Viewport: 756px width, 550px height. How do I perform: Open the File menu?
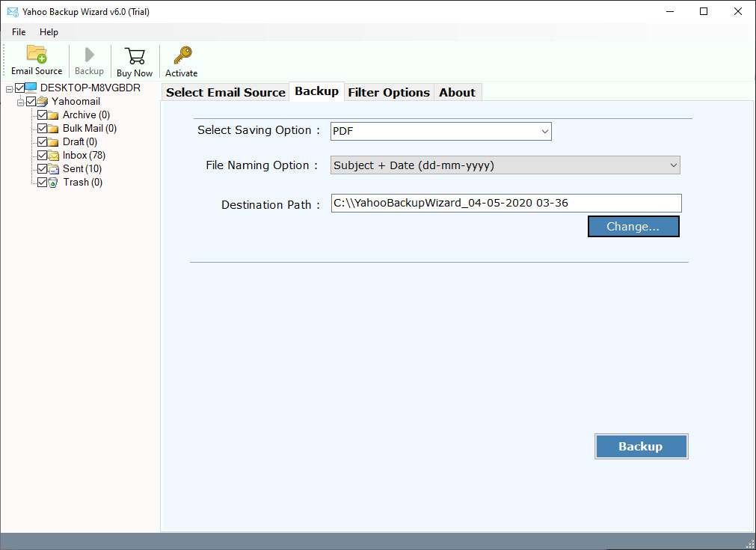[x=19, y=32]
